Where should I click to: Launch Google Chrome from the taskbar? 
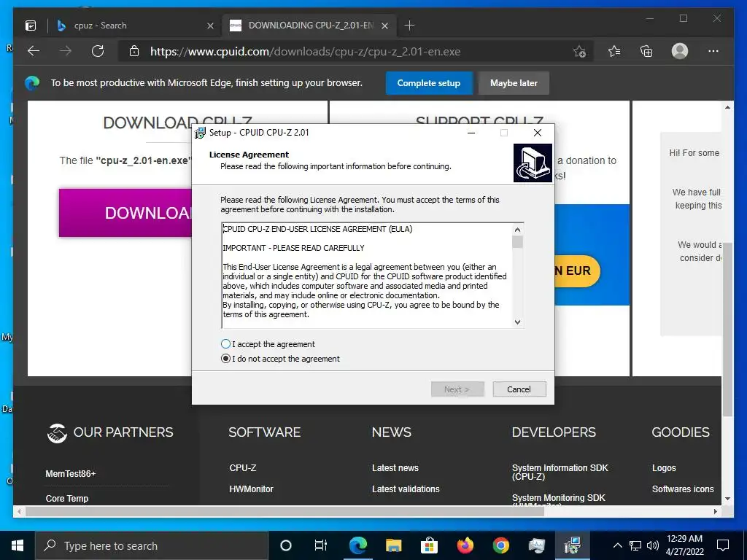tap(500, 545)
